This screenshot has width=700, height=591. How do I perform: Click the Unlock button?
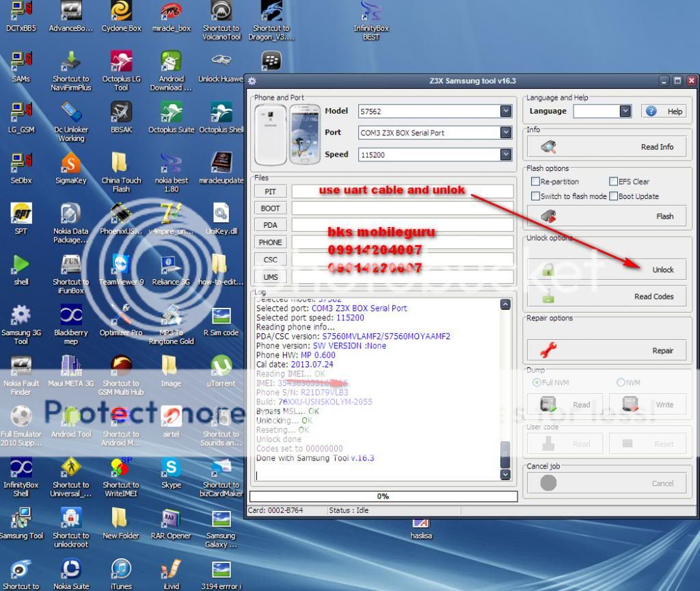pos(606,270)
